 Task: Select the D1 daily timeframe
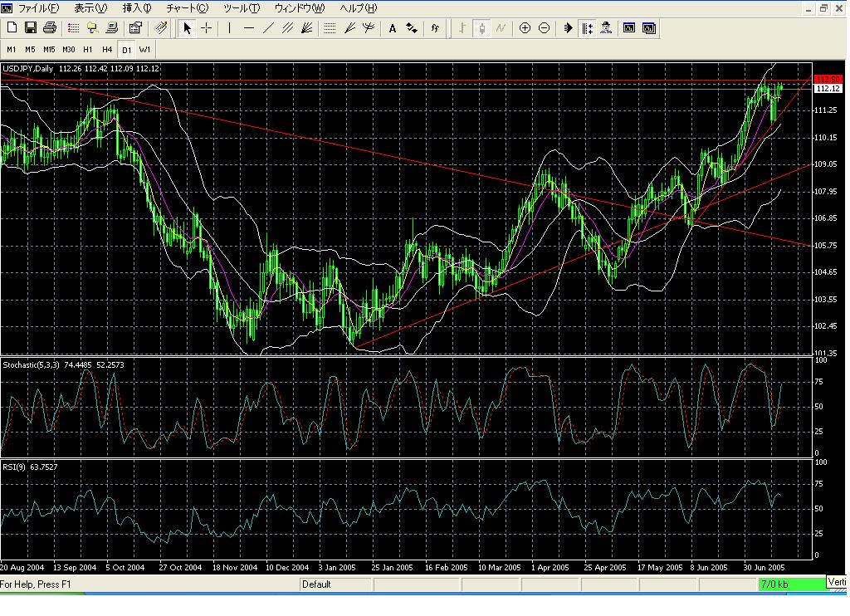pos(126,50)
